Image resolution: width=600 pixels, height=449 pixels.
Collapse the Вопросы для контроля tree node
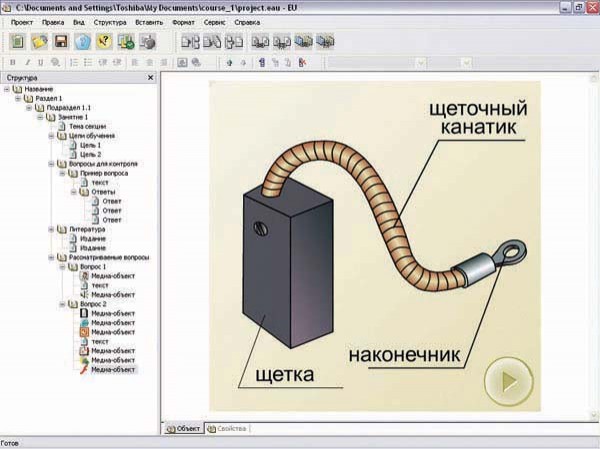(x=50, y=163)
